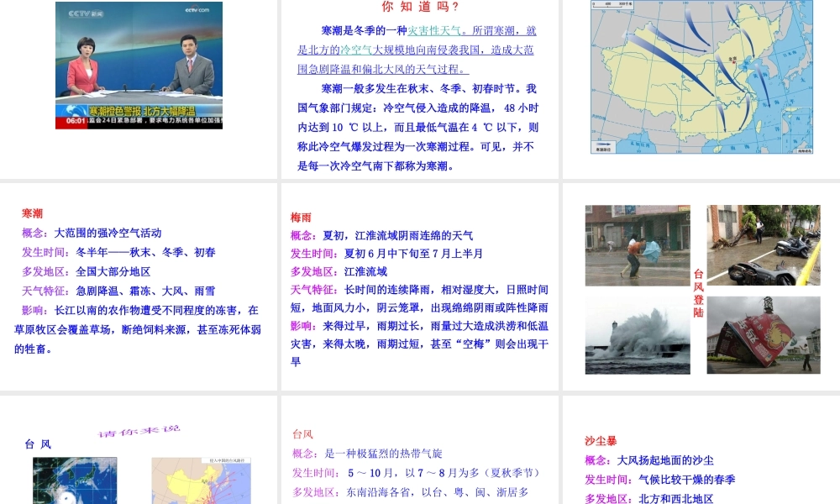The height and width of the screenshot is (504, 840).
Task: Click the '台 风' label above satellite image
Action: [x=38, y=444]
